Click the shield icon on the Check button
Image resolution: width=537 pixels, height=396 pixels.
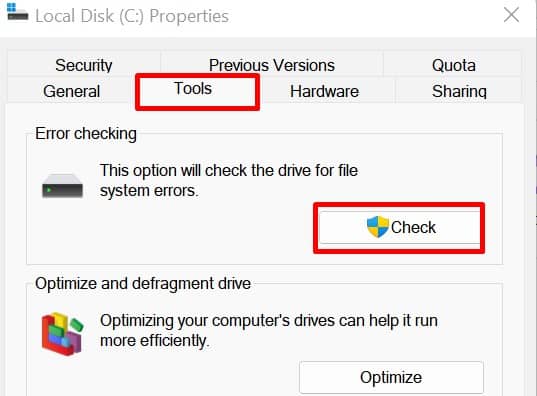pos(377,227)
